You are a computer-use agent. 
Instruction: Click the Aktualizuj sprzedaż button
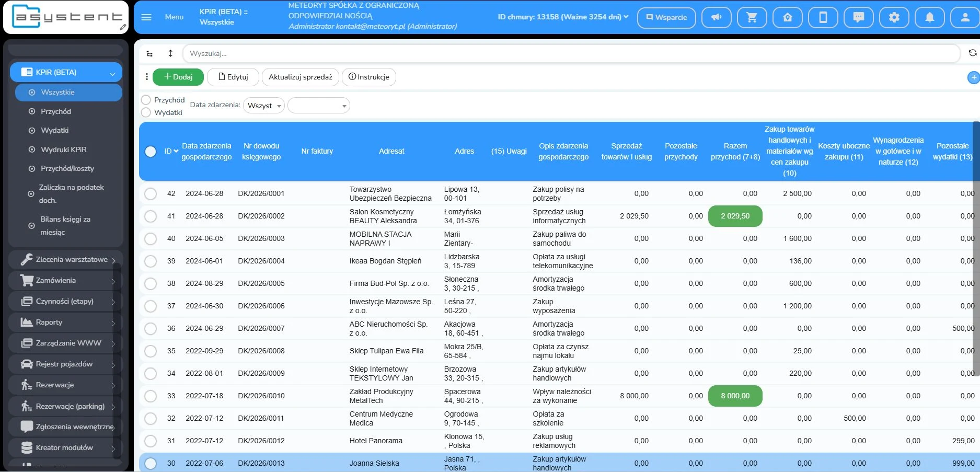point(300,77)
